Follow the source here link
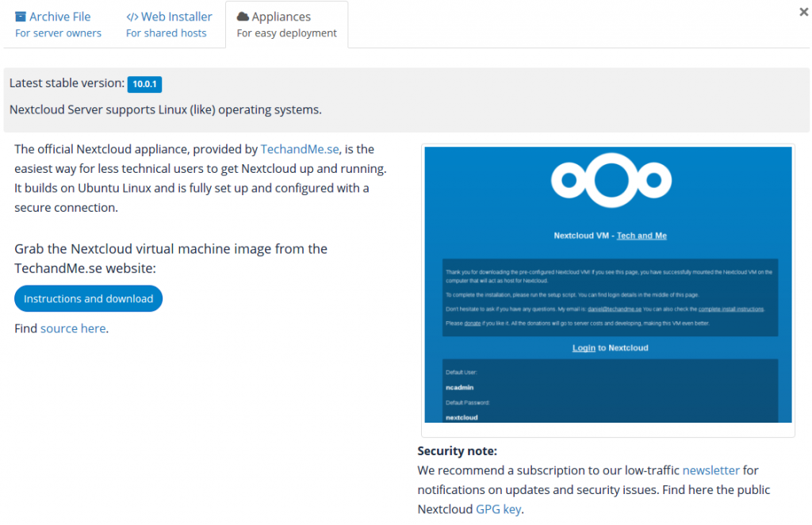This screenshot has height=525, width=812. (x=73, y=329)
